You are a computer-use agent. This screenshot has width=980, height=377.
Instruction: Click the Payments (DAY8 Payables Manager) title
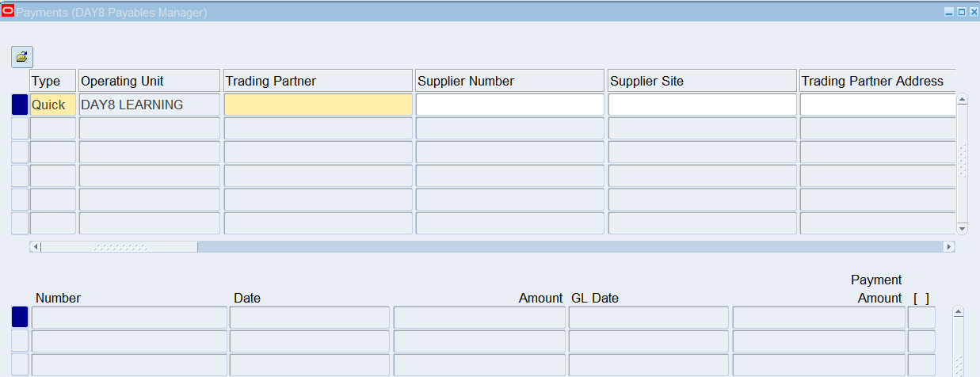(x=112, y=13)
